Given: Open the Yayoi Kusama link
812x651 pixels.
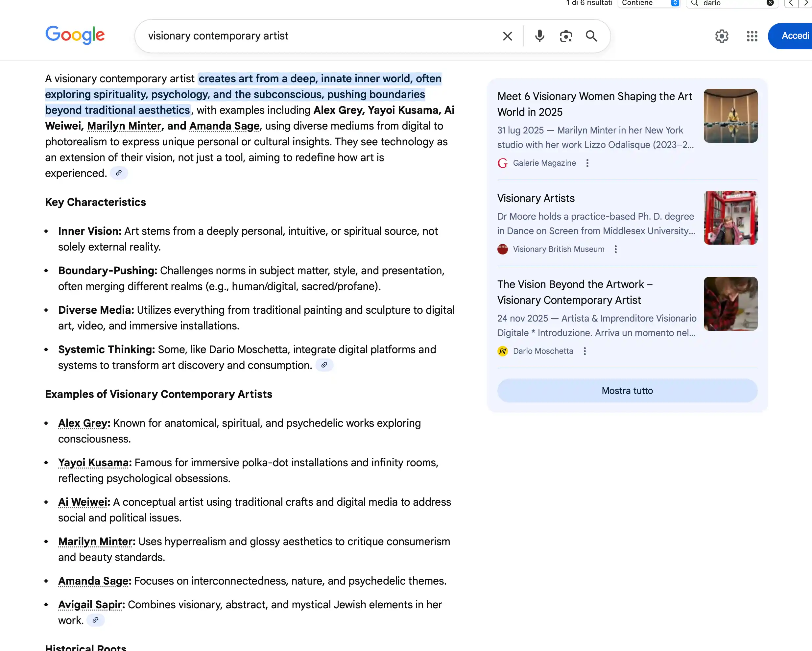Looking at the screenshot, I should click(x=93, y=462).
